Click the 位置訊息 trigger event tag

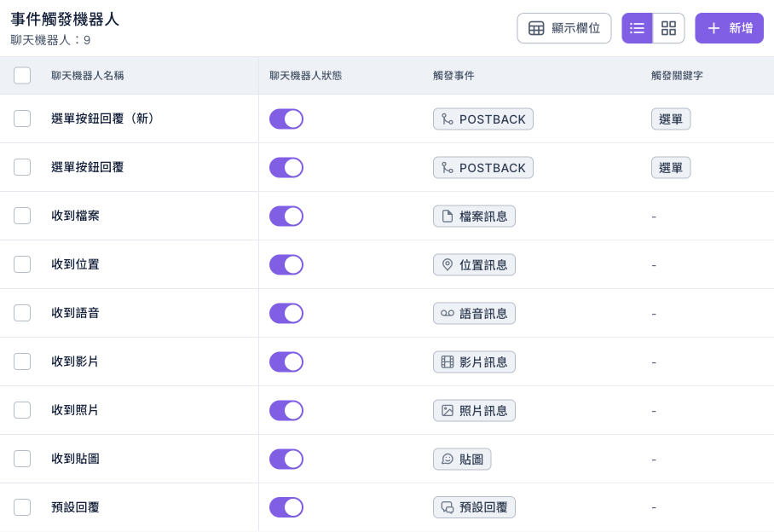pyautogui.click(x=474, y=264)
